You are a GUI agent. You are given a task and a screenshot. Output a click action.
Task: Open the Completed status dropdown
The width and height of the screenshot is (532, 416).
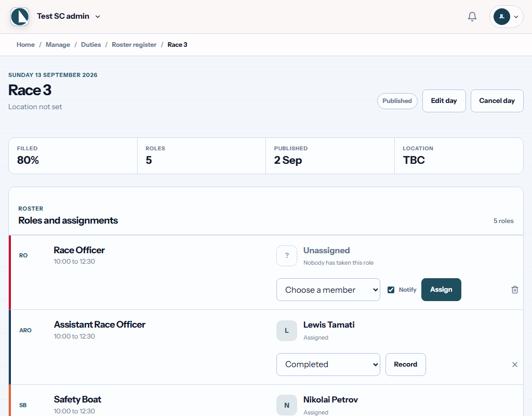pyautogui.click(x=328, y=365)
